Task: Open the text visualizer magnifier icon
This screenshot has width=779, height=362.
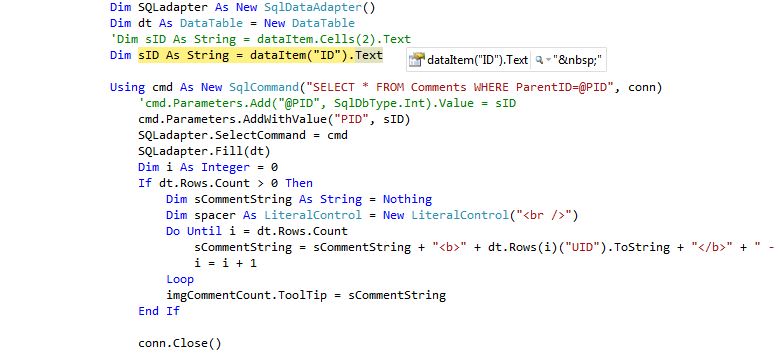Action: pyautogui.click(x=539, y=60)
